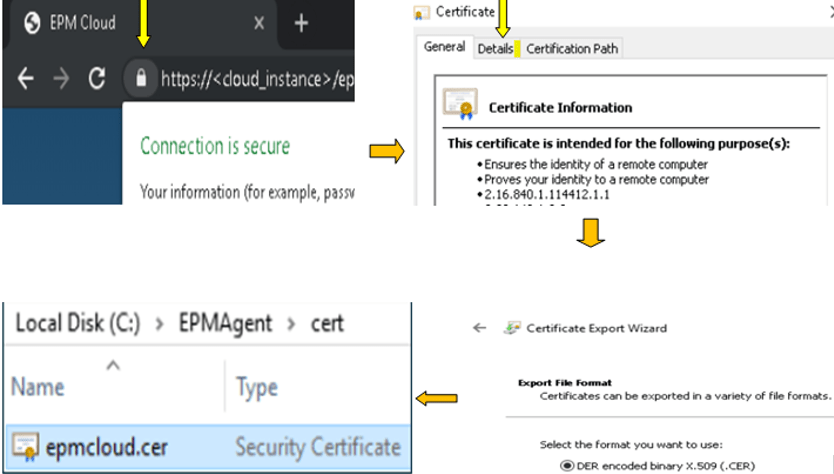Go back using the browser back arrow
The image size is (834, 474).
click(x=26, y=79)
